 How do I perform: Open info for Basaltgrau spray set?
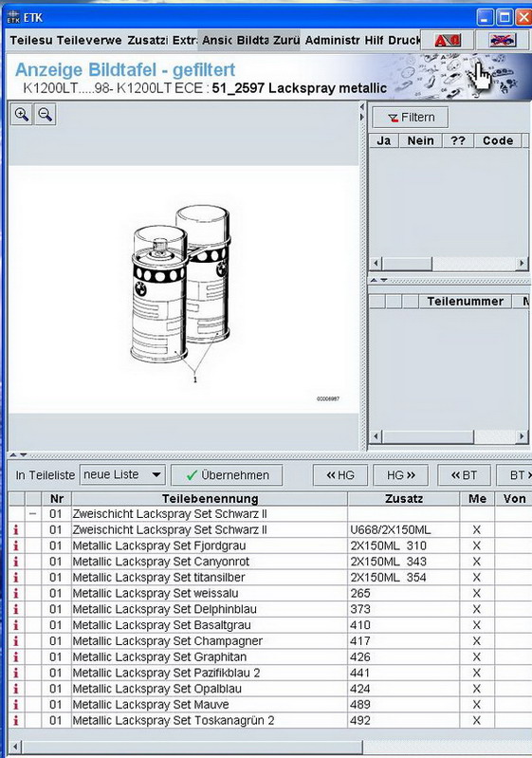[x=16, y=625]
